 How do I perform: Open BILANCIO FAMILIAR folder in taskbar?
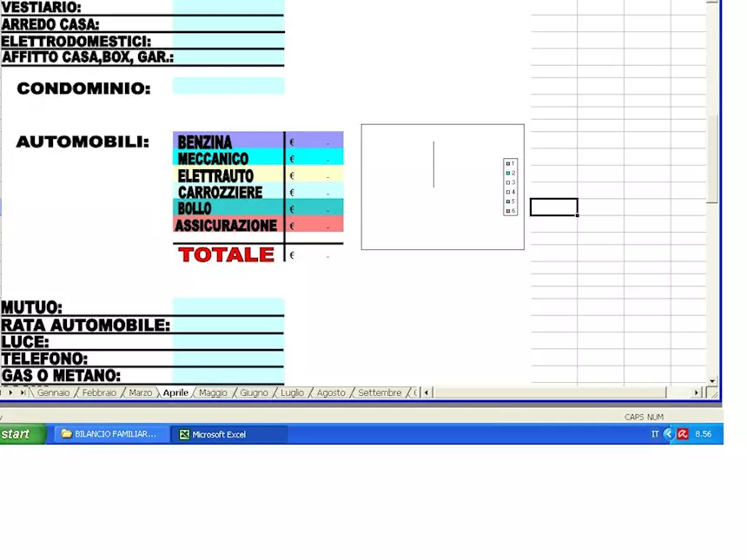(110, 434)
